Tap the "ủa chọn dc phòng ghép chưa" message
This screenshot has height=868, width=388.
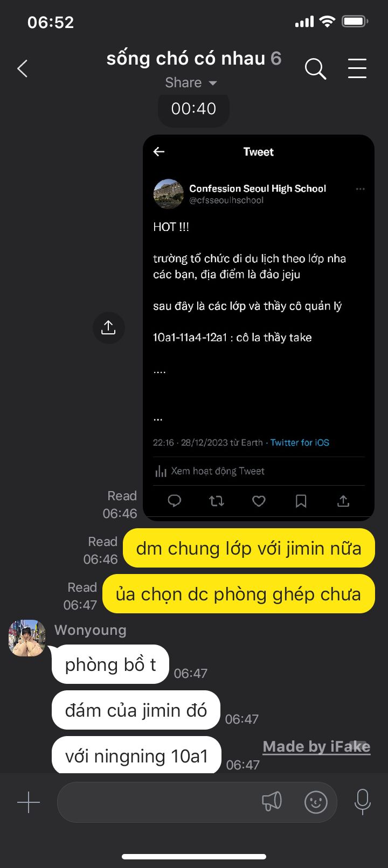click(x=238, y=594)
